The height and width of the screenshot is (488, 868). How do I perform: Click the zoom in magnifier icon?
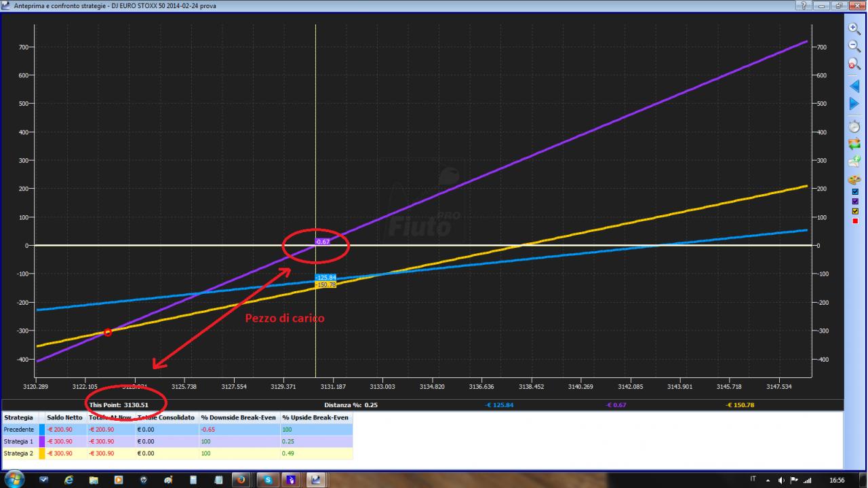pyautogui.click(x=854, y=29)
